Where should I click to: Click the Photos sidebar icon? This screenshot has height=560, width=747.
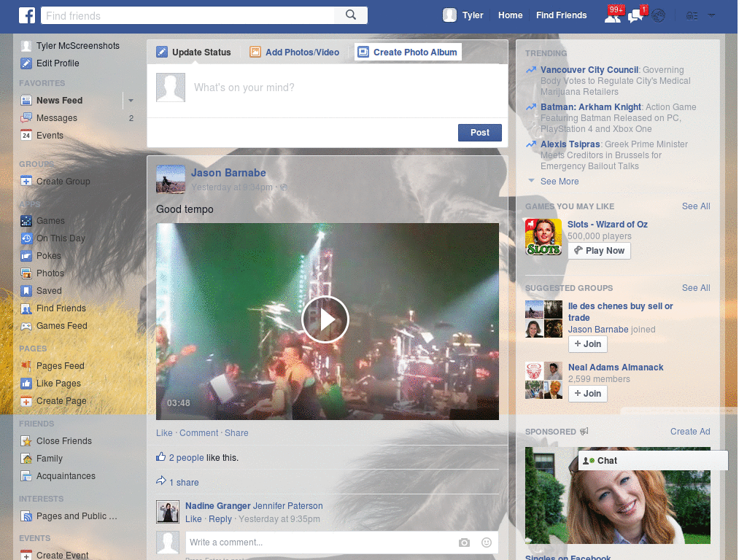click(26, 273)
